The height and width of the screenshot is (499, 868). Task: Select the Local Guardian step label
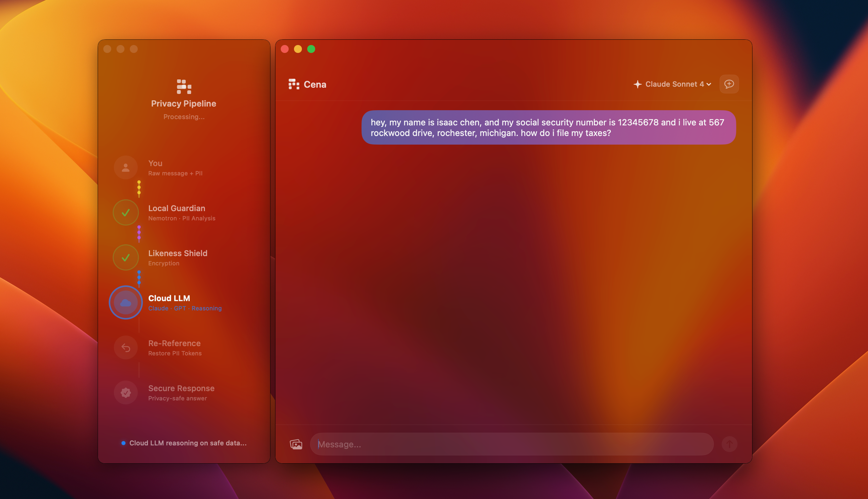point(176,208)
